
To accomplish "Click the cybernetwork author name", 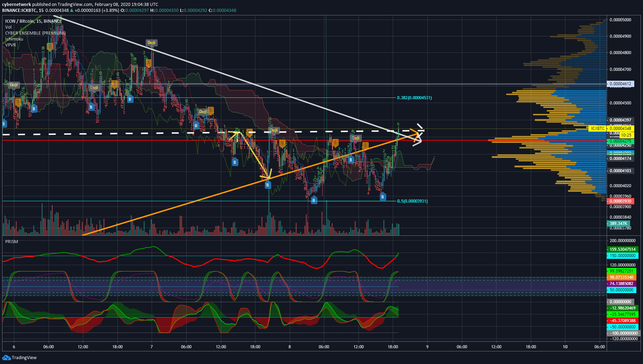I will (16, 5).
